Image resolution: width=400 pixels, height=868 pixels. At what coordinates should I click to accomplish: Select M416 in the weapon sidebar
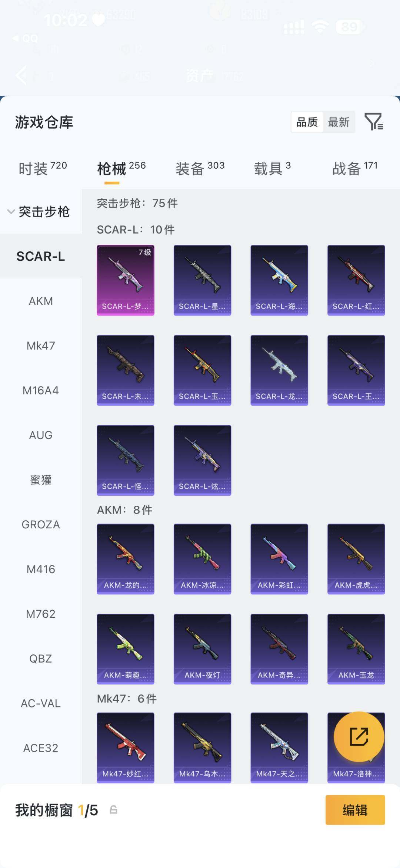coord(41,569)
